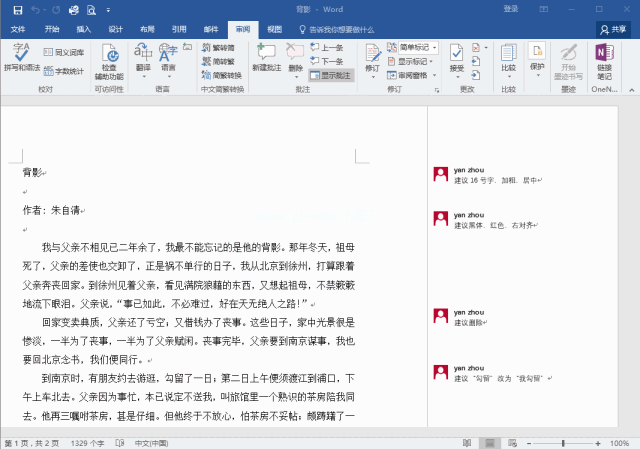The image size is (640, 449).
Task: Open linked OneNote notes
Action: pos(604,58)
